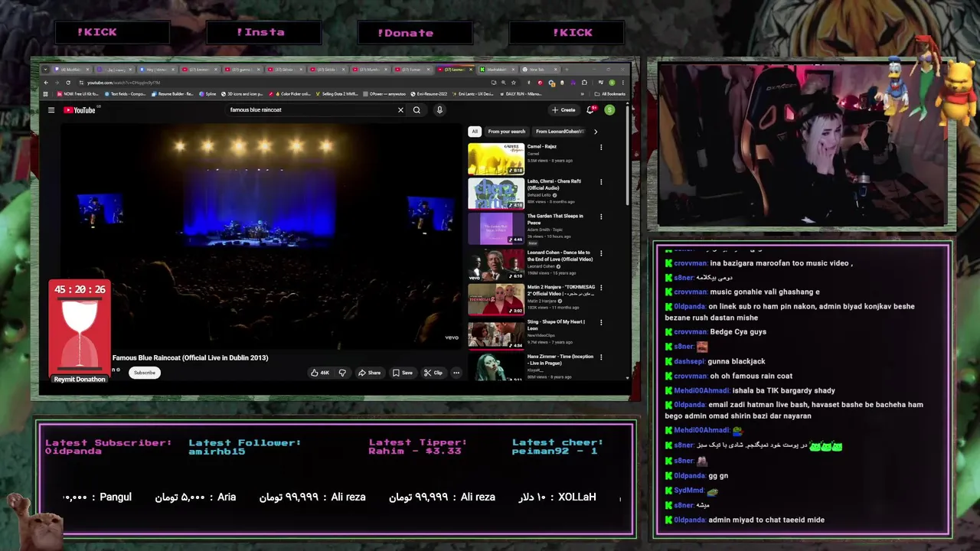980x551 pixels.
Task: Open options for Dance Me to the End of Love
Action: coord(601,253)
